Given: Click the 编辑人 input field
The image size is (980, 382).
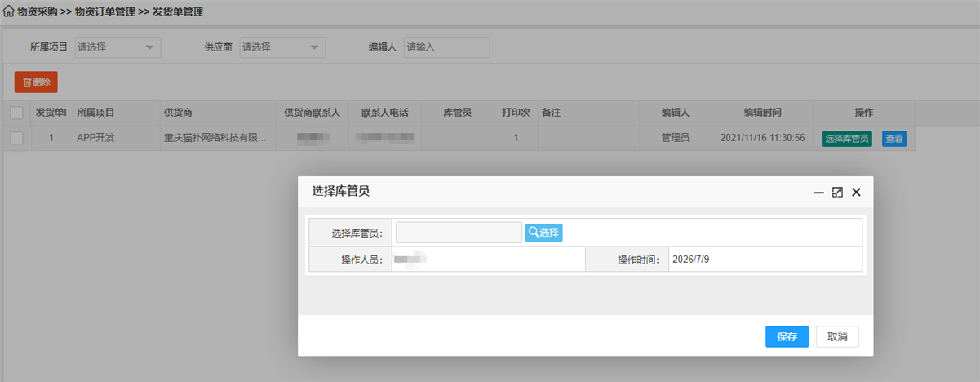Looking at the screenshot, I should coord(447,47).
